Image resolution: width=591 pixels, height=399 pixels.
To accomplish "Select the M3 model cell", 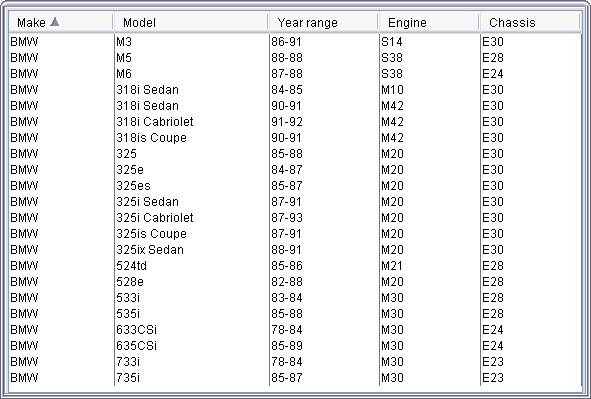I will [192, 42].
